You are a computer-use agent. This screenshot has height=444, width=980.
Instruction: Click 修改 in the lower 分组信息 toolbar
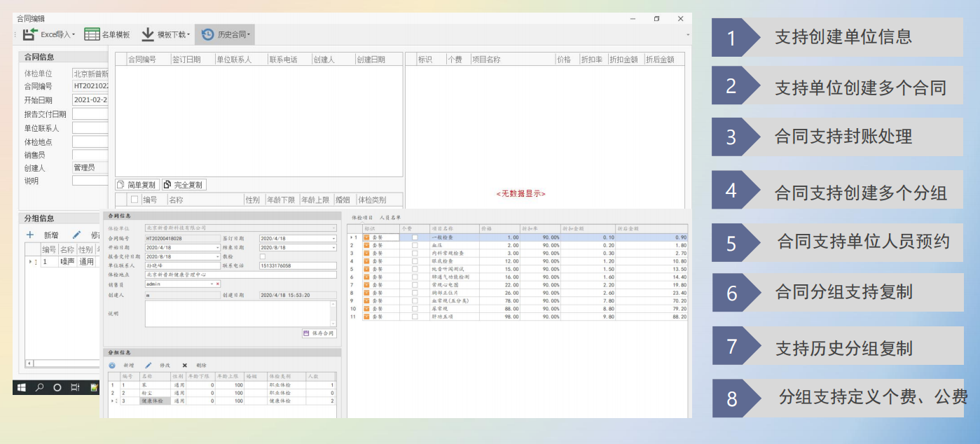tap(165, 366)
